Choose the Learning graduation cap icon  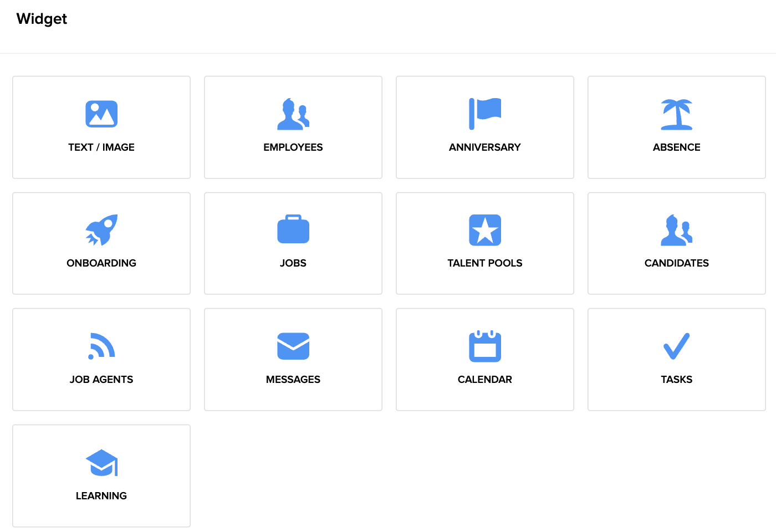[101, 463]
